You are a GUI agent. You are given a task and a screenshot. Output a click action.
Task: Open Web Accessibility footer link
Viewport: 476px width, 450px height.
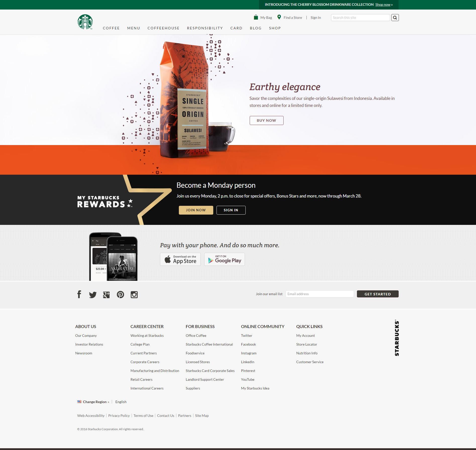click(91, 416)
